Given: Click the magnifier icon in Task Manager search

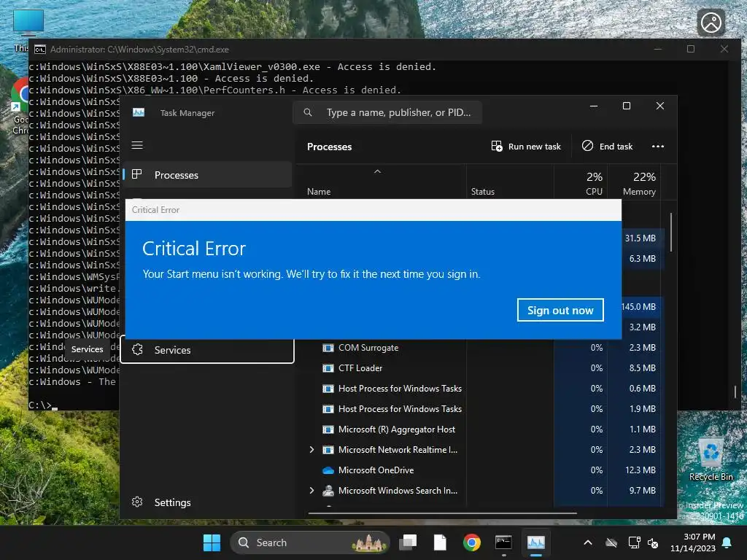Looking at the screenshot, I should pos(308,112).
